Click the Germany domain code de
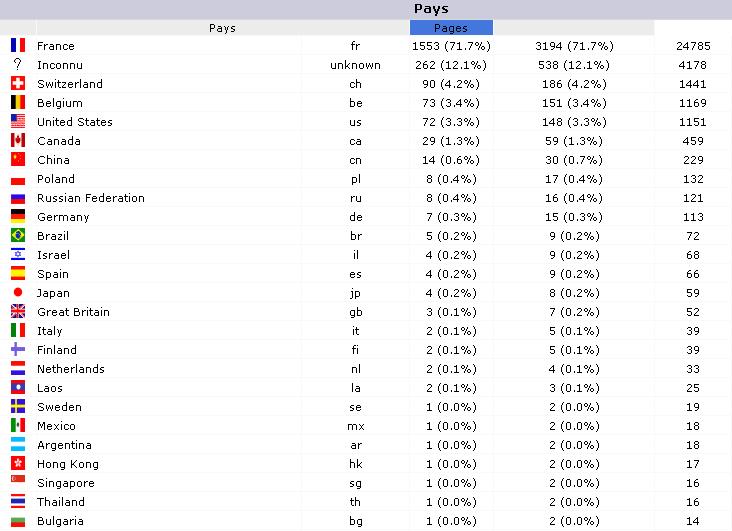 pos(356,217)
